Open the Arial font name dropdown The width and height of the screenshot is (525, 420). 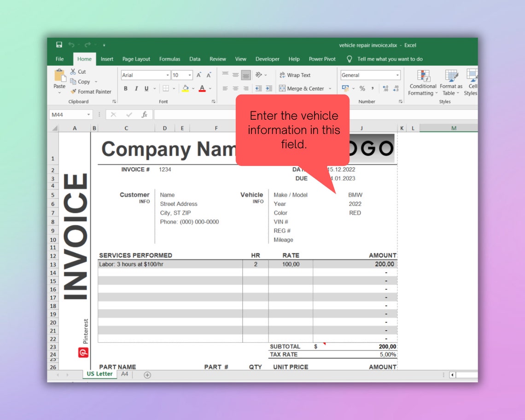(x=167, y=75)
